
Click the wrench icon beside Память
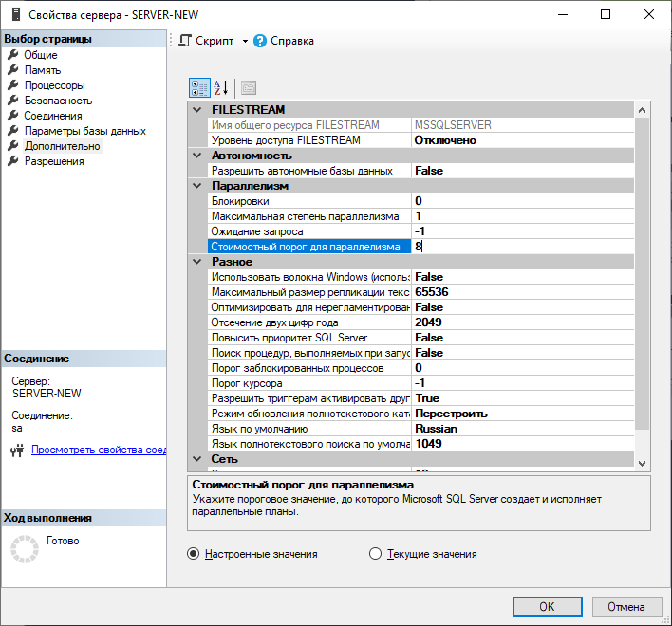(x=13, y=70)
